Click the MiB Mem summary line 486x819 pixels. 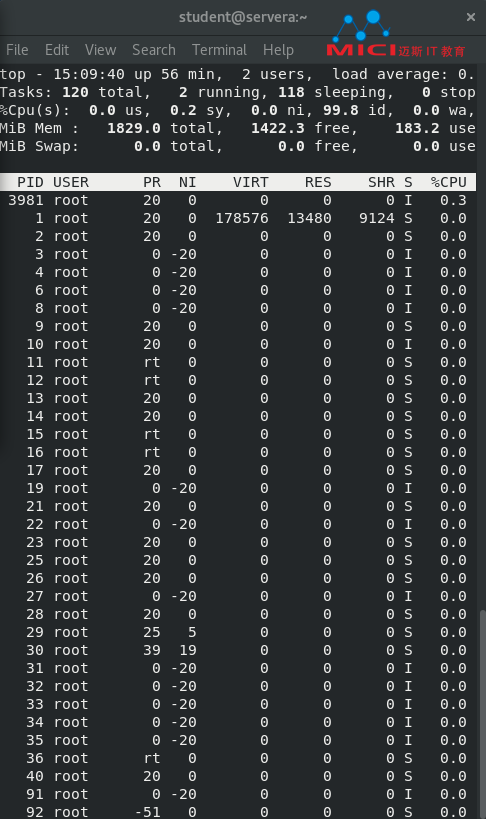coord(238,128)
